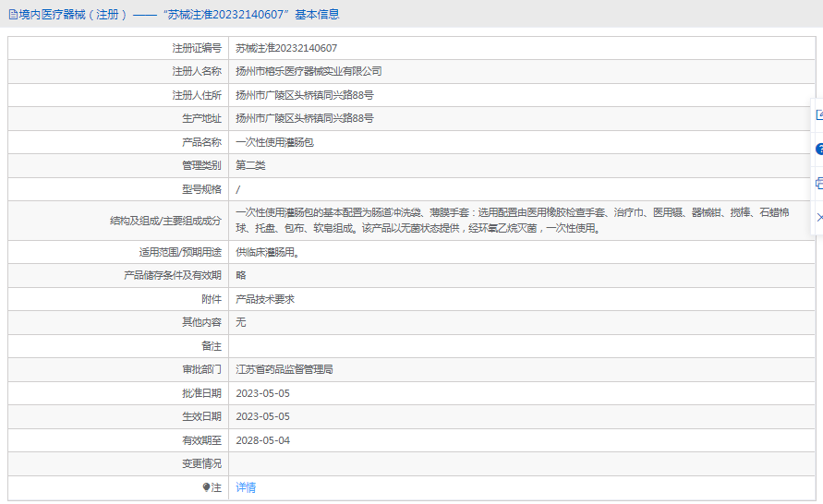Click the 生产地址 address value

(x=305, y=118)
